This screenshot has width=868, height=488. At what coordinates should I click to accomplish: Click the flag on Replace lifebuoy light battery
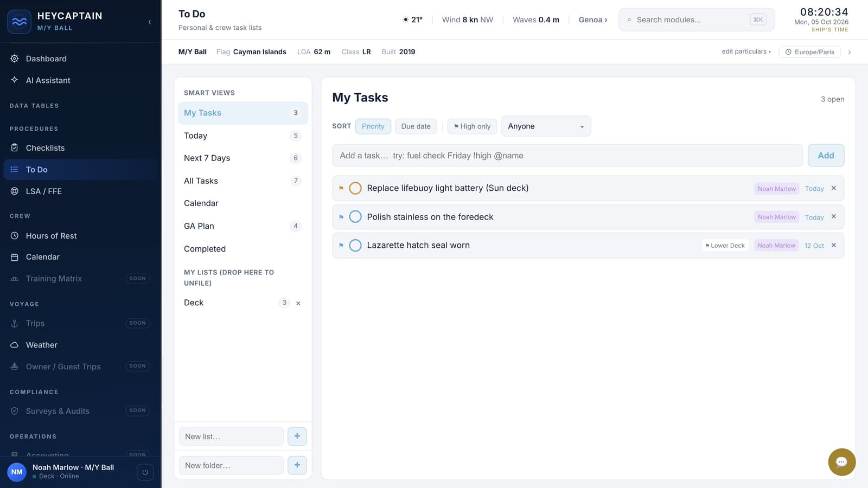coord(341,188)
